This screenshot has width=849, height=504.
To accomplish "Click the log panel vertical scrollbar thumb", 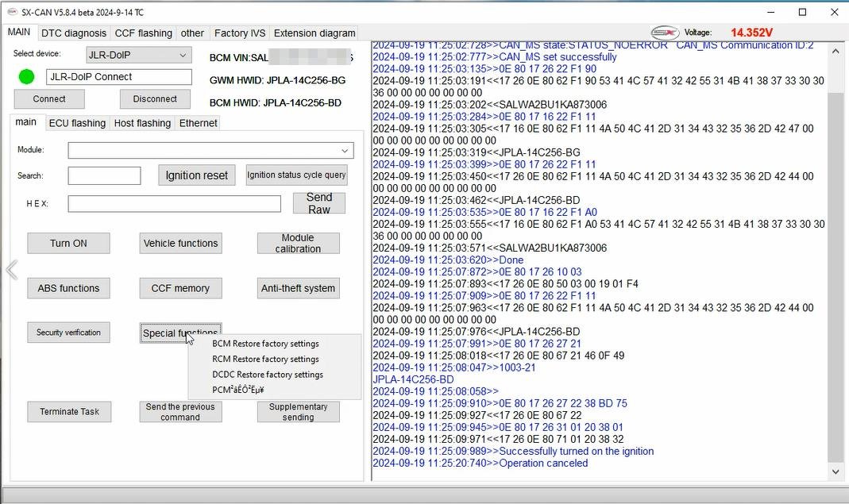I will 835,277.
